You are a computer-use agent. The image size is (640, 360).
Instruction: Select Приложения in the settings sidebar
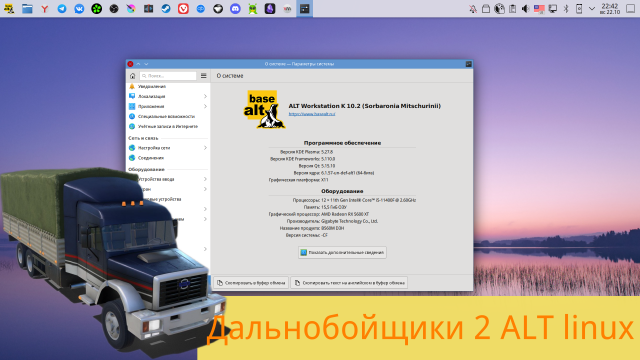pyautogui.click(x=168, y=107)
